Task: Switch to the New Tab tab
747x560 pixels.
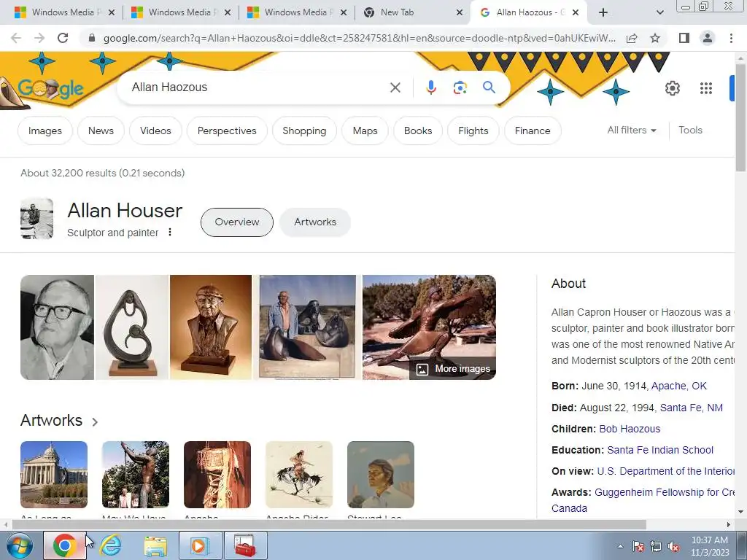Action: pyautogui.click(x=412, y=12)
